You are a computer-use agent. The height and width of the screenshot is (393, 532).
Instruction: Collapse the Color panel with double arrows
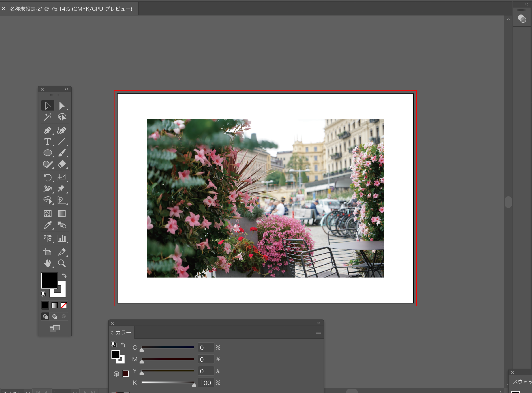click(319, 323)
